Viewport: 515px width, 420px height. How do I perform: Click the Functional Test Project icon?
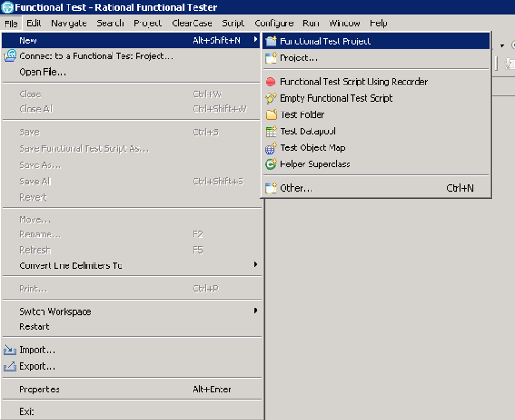tap(271, 41)
